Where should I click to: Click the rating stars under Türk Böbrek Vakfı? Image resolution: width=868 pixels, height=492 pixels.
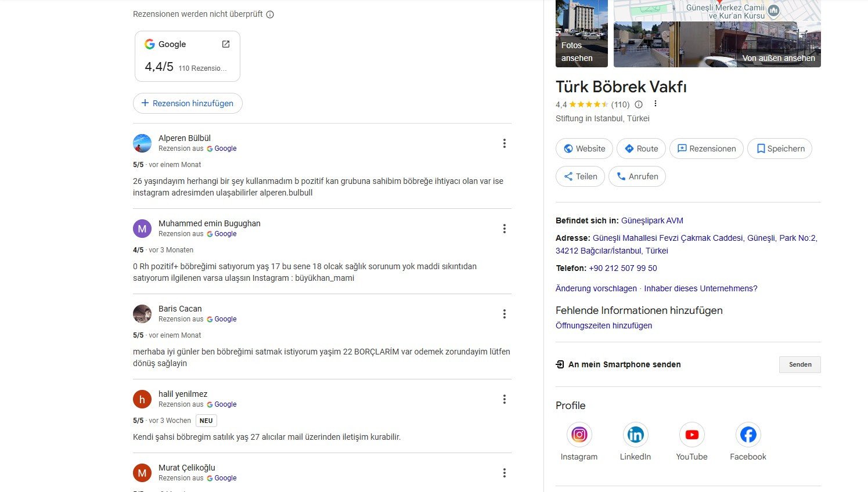click(x=588, y=104)
